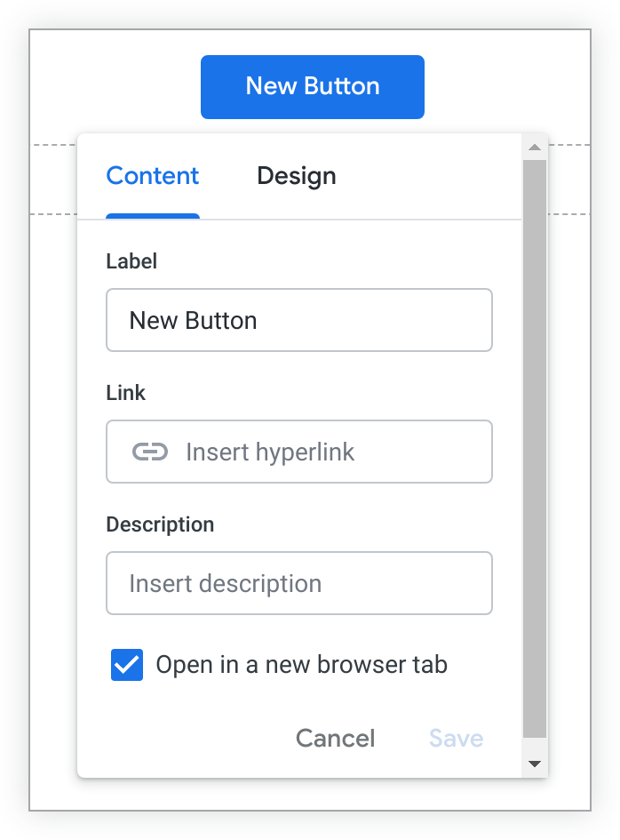Click the scrollbar up arrow
This screenshot has width=620, height=840.
pos(535,148)
